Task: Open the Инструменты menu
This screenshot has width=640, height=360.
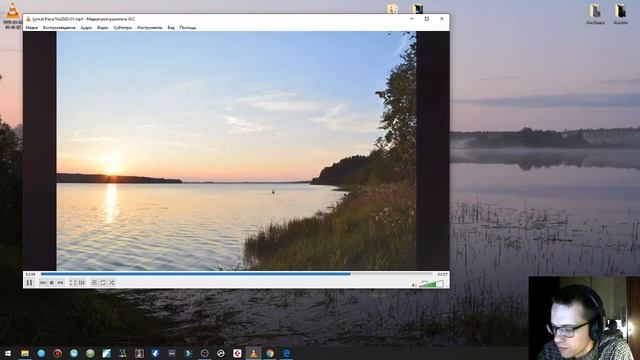Action: (x=149, y=28)
